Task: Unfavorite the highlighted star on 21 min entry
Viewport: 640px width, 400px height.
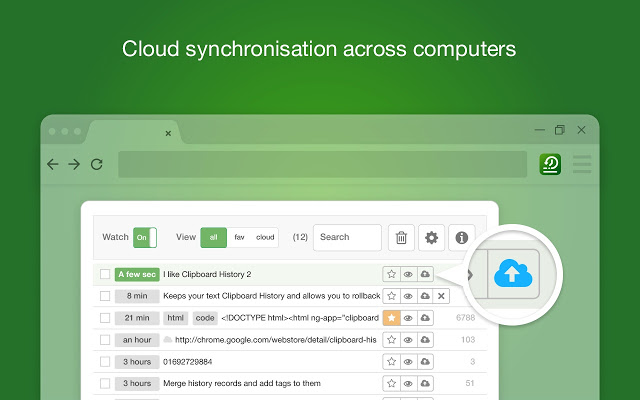Action: (392, 318)
